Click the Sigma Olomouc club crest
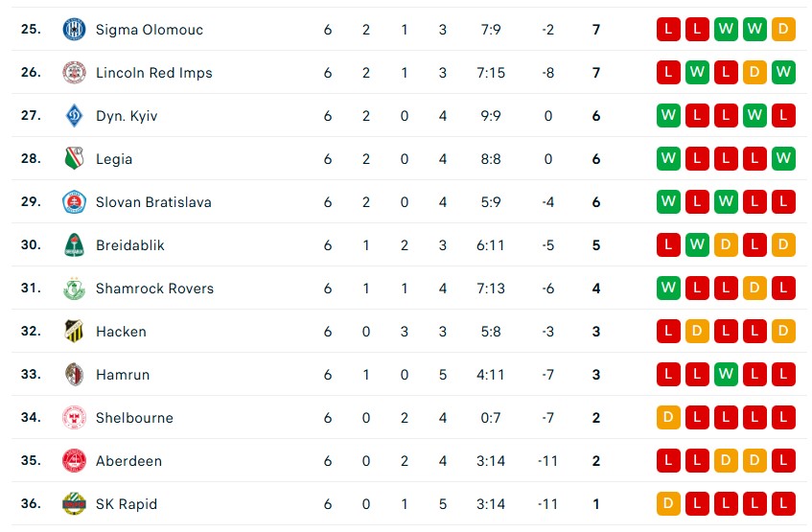812x532 pixels. 74,30
